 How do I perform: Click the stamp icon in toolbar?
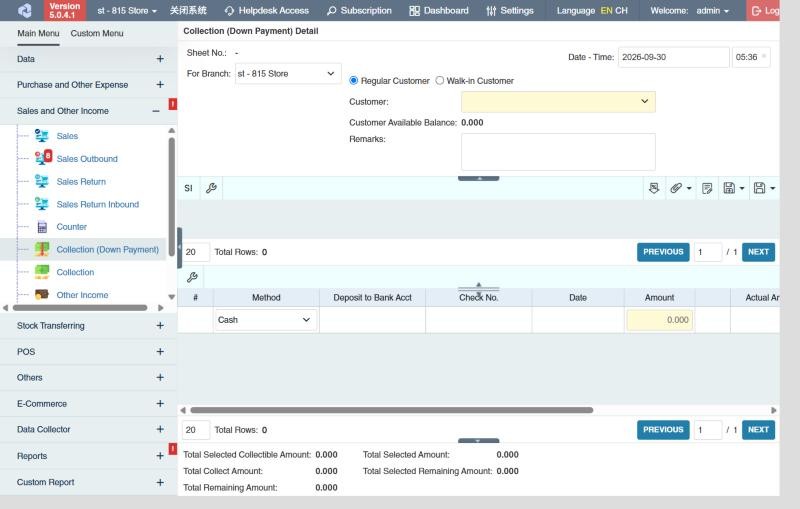[x=654, y=188]
